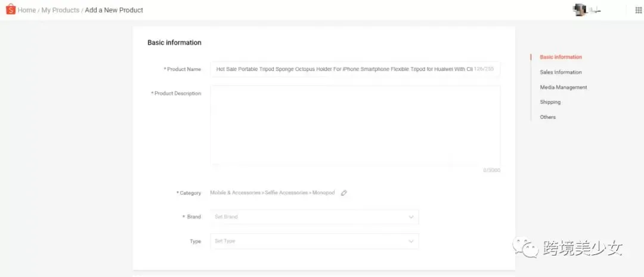Jump to Others section
Viewport: 644px width, 277px height.
[547, 117]
